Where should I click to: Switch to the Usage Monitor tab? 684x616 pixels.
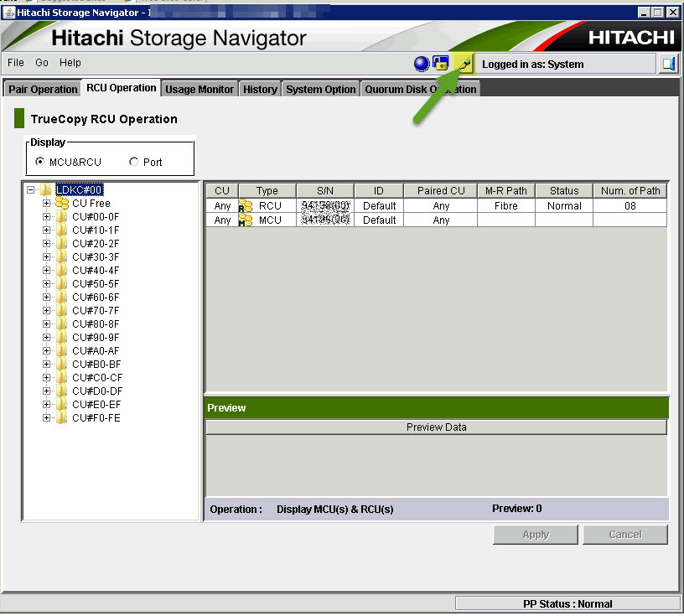tap(199, 89)
